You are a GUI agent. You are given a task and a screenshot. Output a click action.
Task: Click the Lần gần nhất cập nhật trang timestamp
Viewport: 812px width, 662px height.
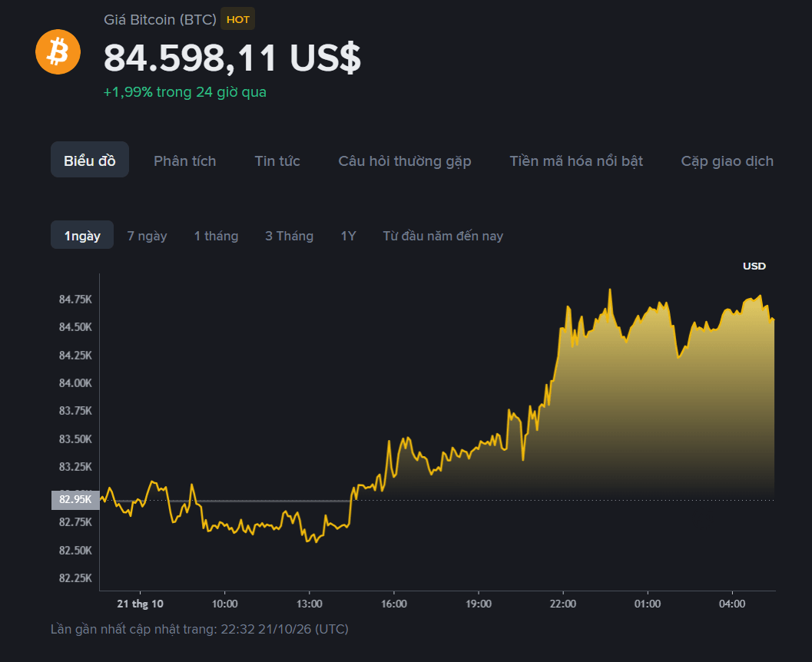(x=200, y=629)
